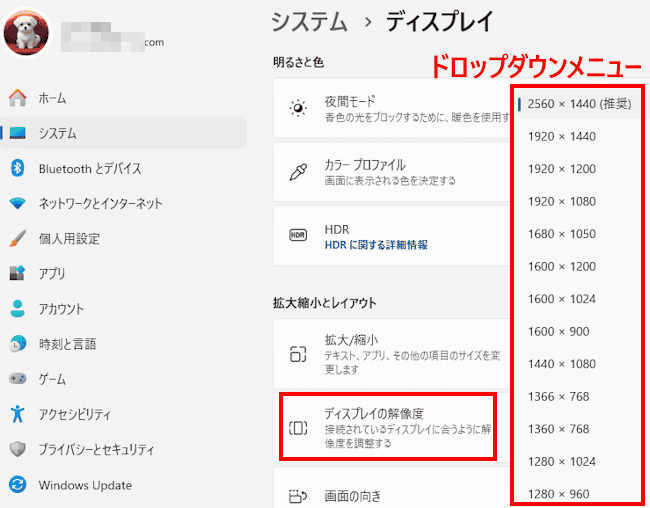Click the ディスプレイの解像度 setting label
The image size is (650, 508).
click(374, 413)
